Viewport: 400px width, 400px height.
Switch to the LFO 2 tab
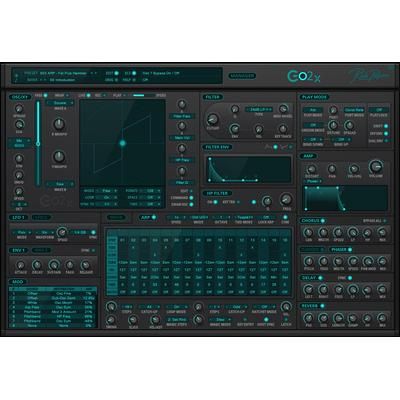41,217
